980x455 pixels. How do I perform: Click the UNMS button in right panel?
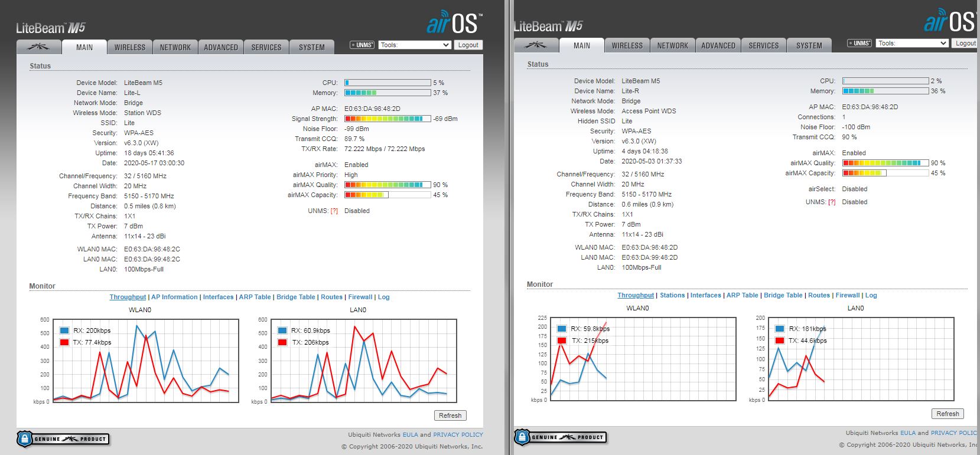pos(859,43)
